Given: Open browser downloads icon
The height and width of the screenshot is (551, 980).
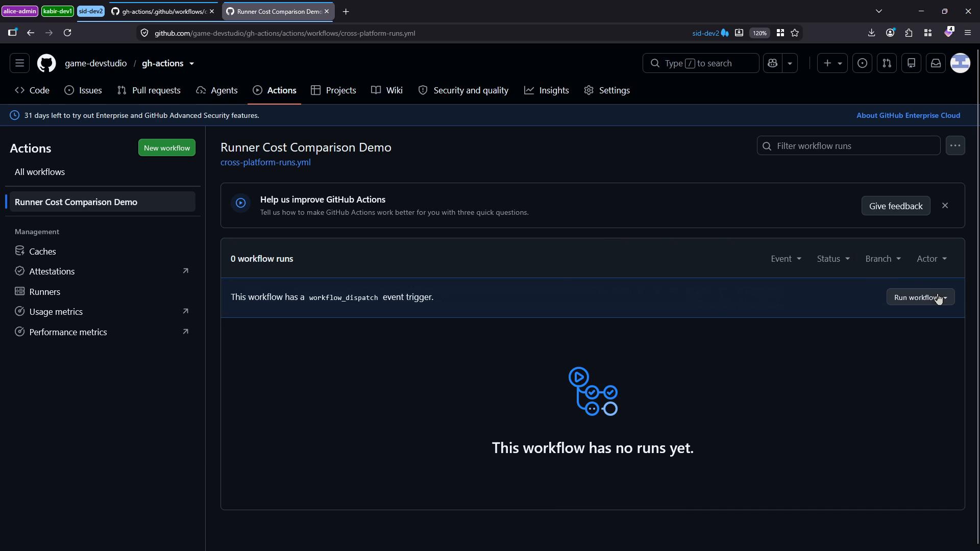Looking at the screenshot, I should click(871, 33).
